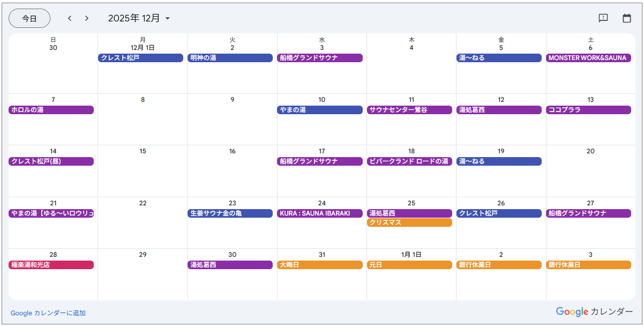Click the KURA : SAUNA IBARAKI event
This screenshot has width=644, height=326.
click(x=320, y=213)
